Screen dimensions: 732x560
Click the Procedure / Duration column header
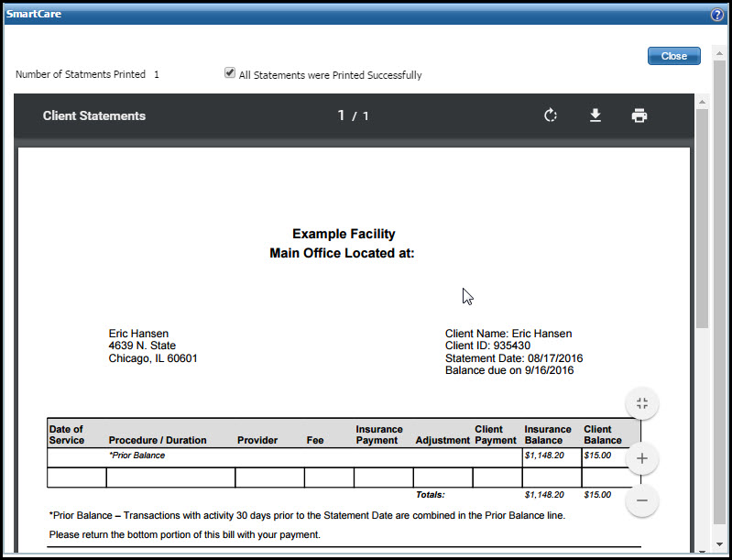pos(158,440)
